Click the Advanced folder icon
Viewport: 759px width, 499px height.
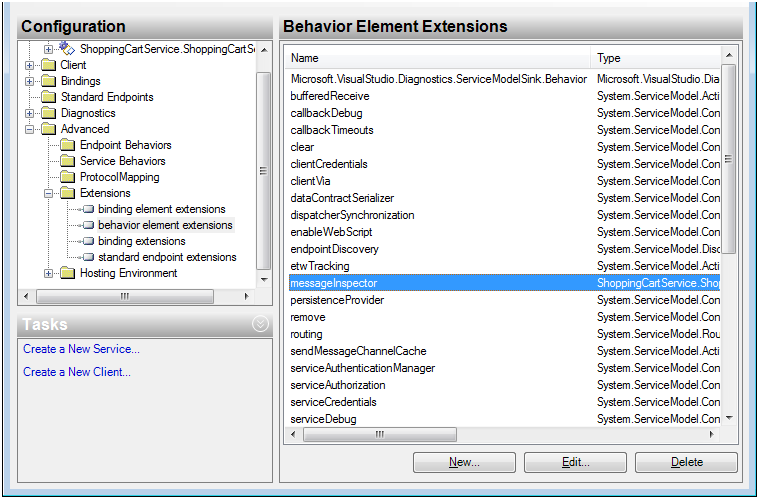pos(48,129)
